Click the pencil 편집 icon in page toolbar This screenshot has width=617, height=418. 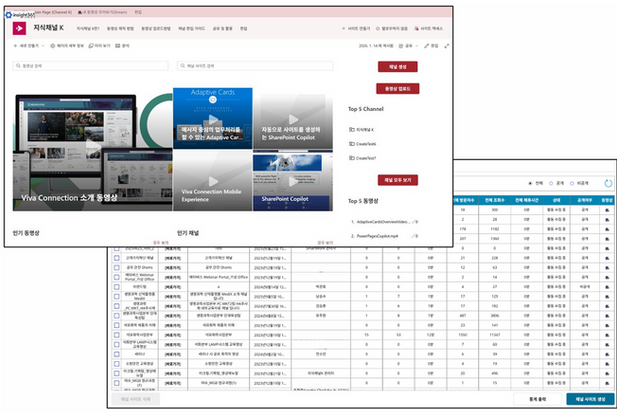tap(431, 46)
